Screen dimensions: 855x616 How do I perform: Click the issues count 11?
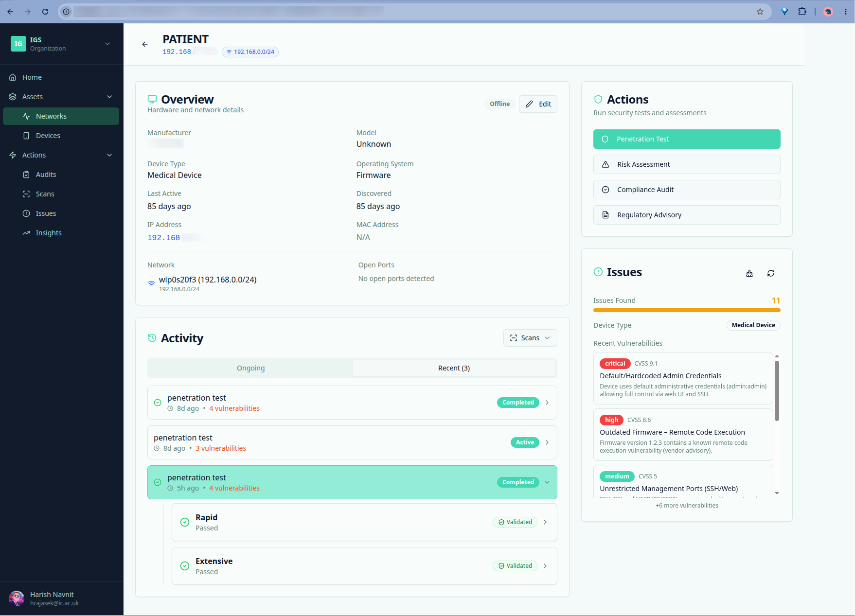click(x=776, y=300)
